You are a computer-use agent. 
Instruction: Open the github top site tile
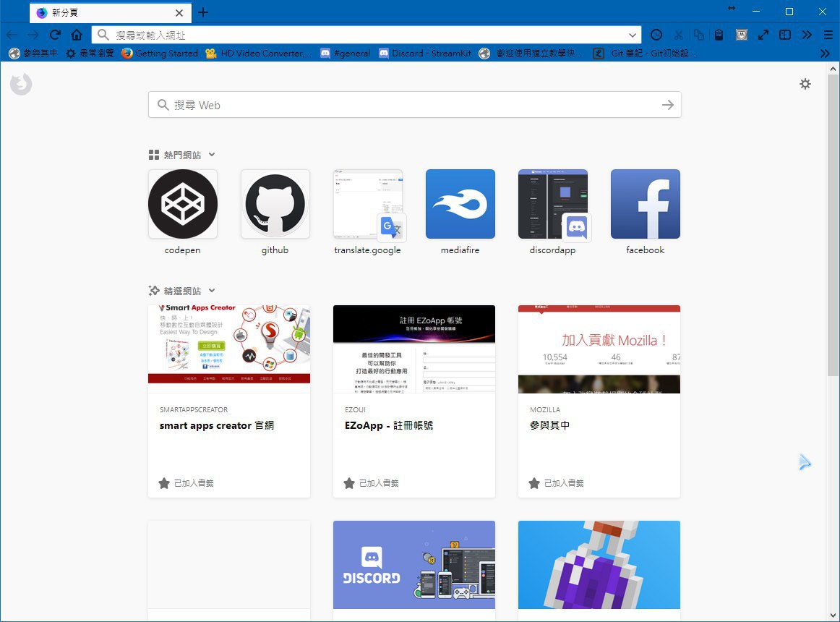tap(275, 205)
